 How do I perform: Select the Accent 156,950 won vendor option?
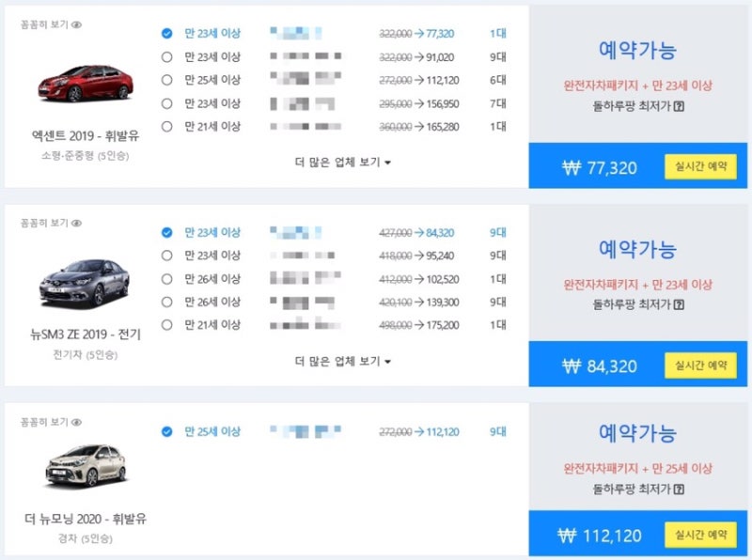(167, 103)
